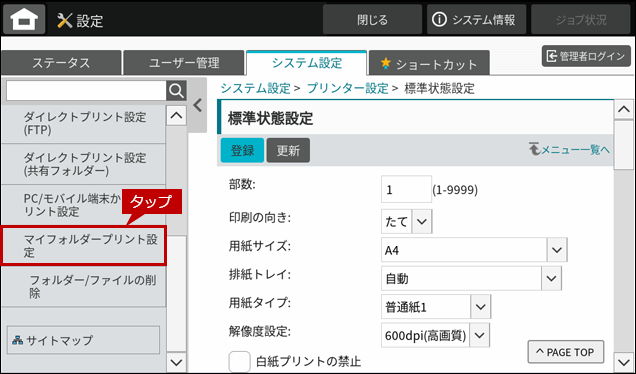The width and height of the screenshot is (636, 374).
Task: Go to the Home screen icon
Action: tap(24, 19)
